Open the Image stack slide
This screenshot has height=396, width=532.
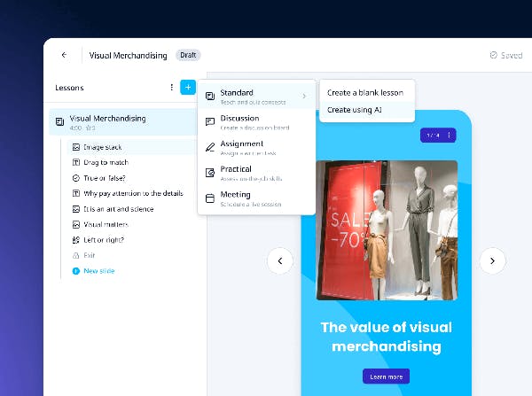pos(132,147)
